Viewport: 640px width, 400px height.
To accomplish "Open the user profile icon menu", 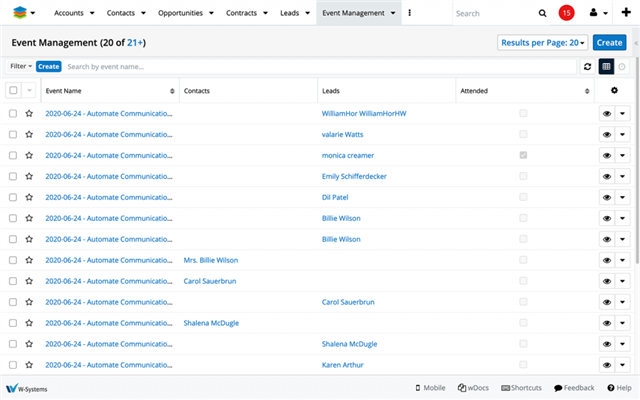I will 593,13.
